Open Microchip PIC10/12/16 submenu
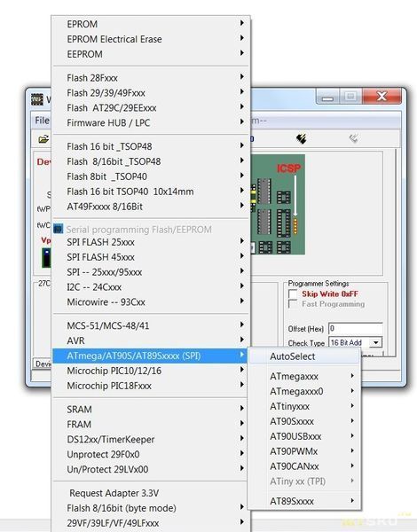 click(151, 371)
